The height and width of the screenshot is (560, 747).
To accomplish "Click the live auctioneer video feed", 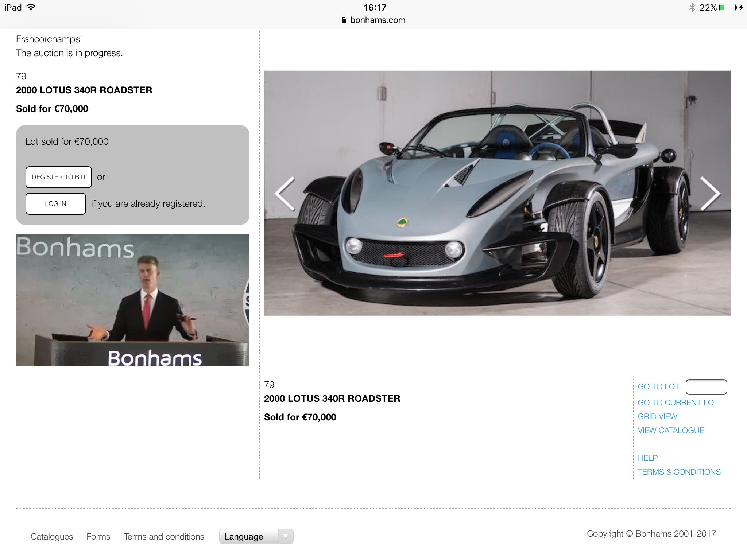I will [x=133, y=300].
